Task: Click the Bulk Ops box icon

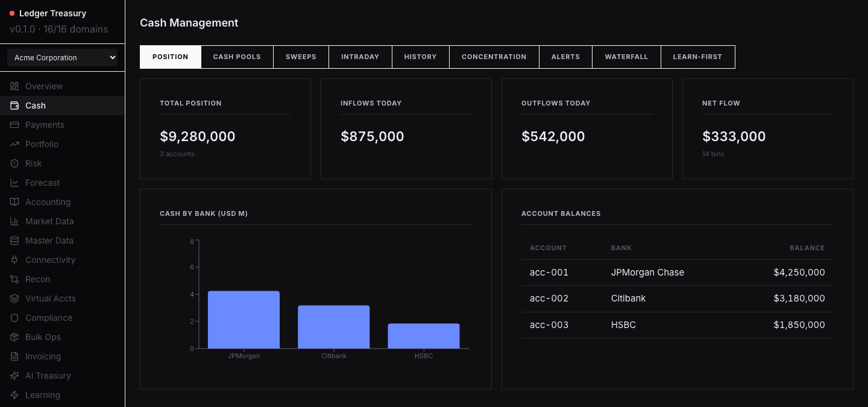Action: (x=14, y=337)
